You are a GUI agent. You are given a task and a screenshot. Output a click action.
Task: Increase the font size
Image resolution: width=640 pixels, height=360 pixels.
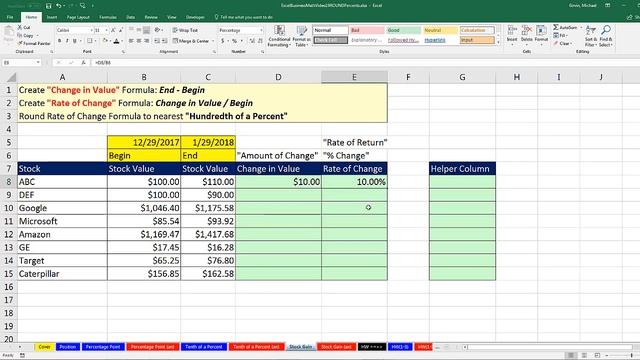coord(113,30)
